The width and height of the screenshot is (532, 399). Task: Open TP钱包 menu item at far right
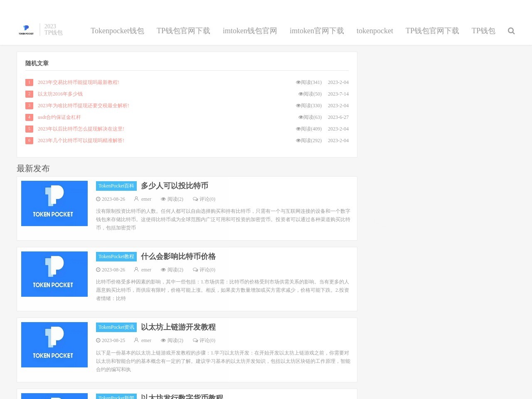pos(483,31)
